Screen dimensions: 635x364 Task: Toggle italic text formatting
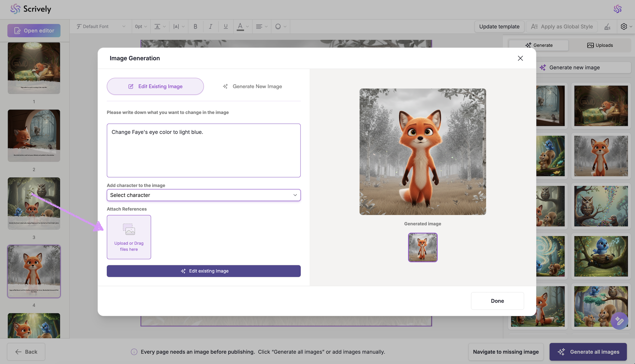pyautogui.click(x=210, y=26)
